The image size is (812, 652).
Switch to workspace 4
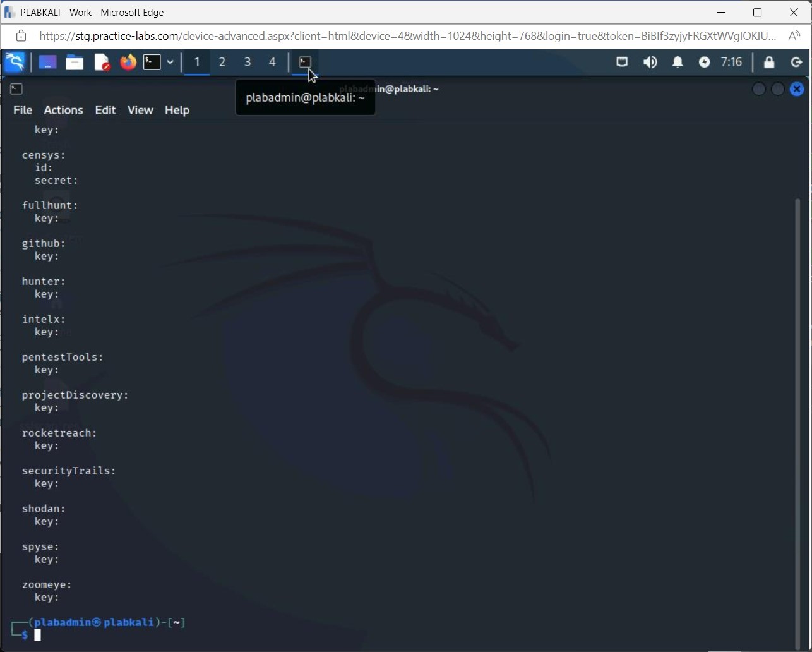[x=272, y=62]
